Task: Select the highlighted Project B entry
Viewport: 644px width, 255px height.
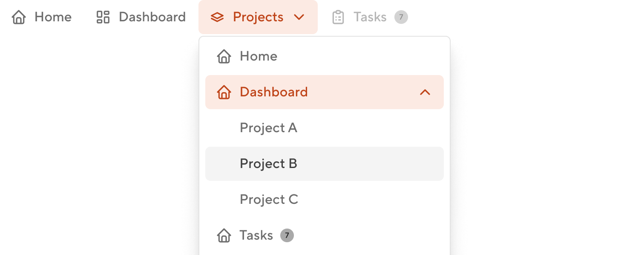Action: (x=268, y=163)
